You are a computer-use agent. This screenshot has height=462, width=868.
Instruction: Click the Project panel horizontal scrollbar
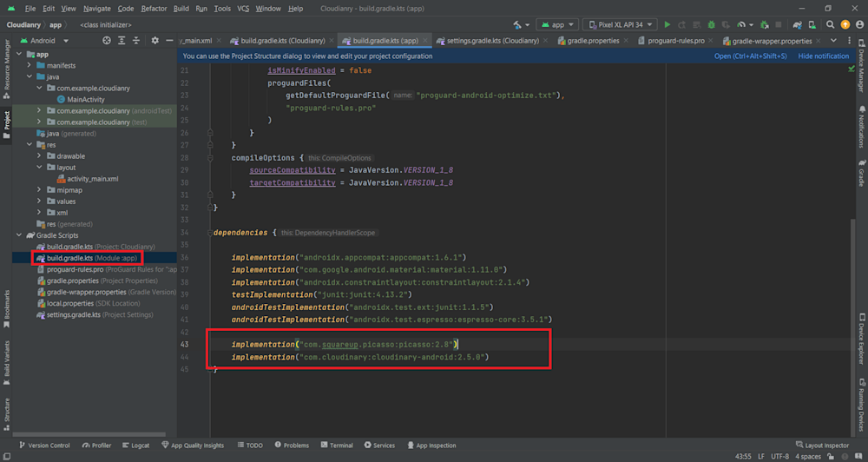[89, 435]
